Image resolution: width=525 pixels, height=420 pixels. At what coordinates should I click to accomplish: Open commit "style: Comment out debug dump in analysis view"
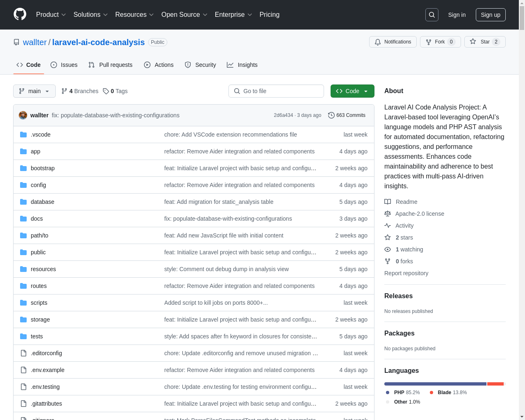(226, 269)
